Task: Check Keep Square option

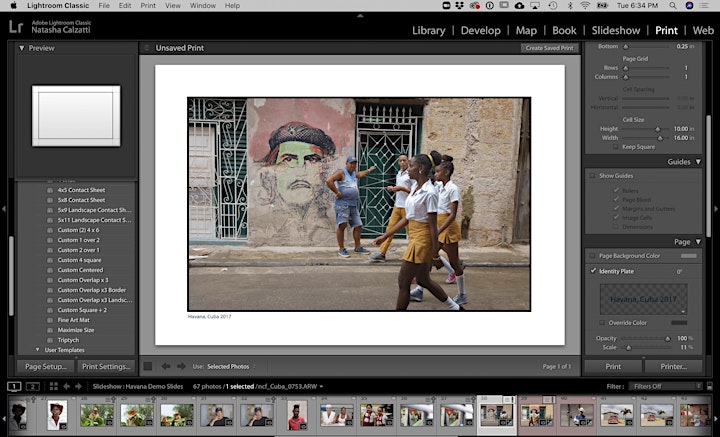Action: pos(616,147)
